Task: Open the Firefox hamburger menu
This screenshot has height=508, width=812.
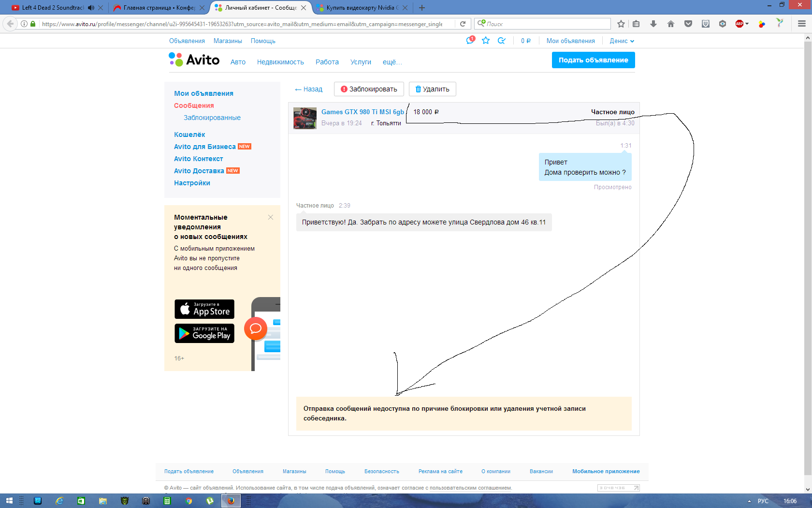Action: click(802, 24)
